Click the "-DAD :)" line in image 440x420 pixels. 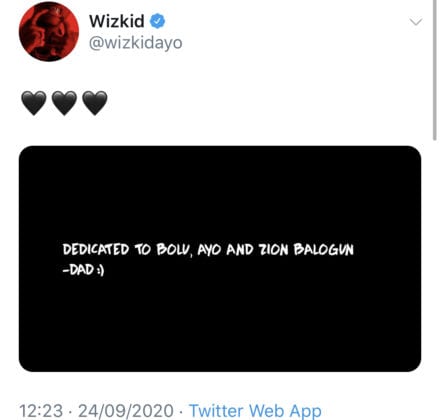[83, 270]
